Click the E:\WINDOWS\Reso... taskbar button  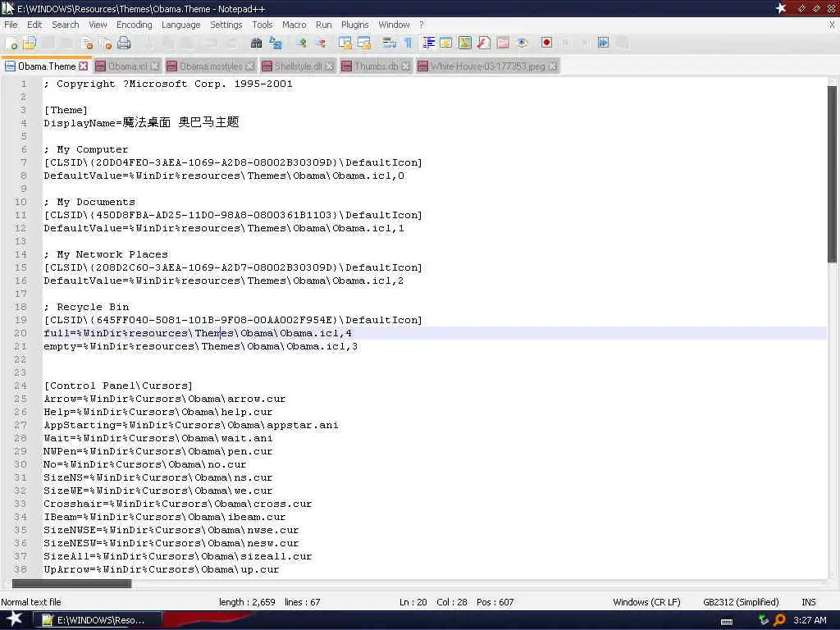pos(98,620)
